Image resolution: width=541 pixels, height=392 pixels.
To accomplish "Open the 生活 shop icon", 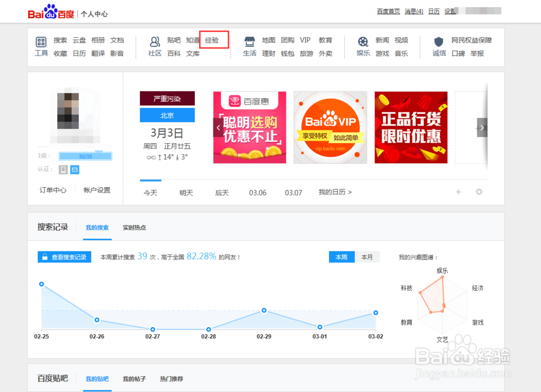I will point(249,42).
